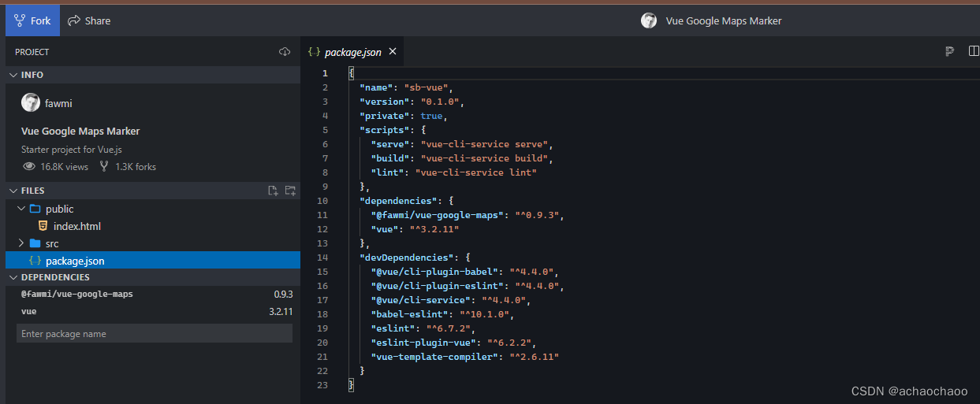Click the 3.2.11 version value

tap(281, 312)
